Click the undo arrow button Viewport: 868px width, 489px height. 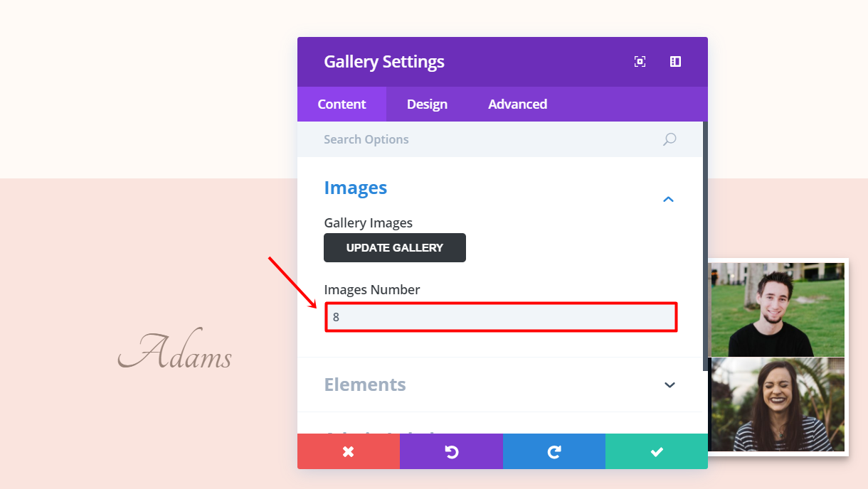pos(451,451)
